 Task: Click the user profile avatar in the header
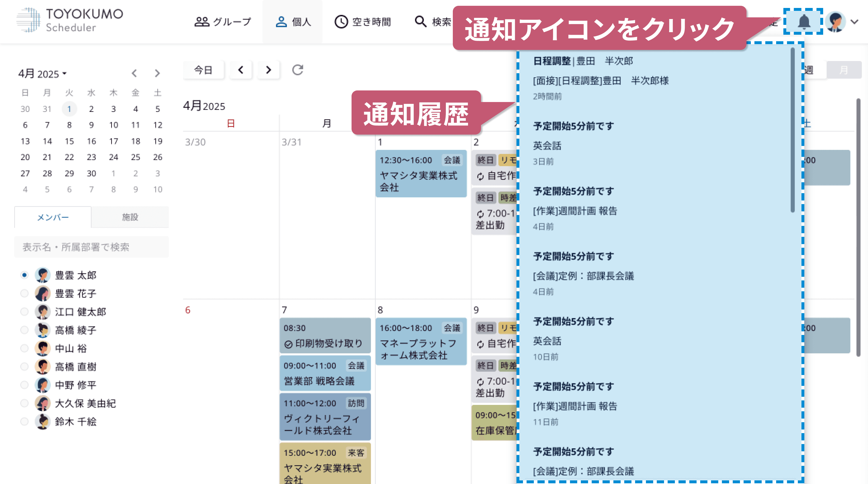tap(835, 22)
